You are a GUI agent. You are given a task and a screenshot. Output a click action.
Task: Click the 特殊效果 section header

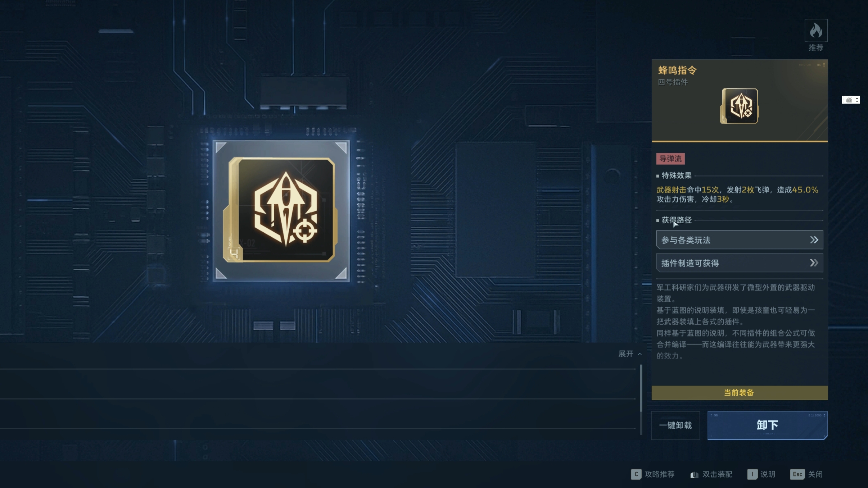point(677,175)
